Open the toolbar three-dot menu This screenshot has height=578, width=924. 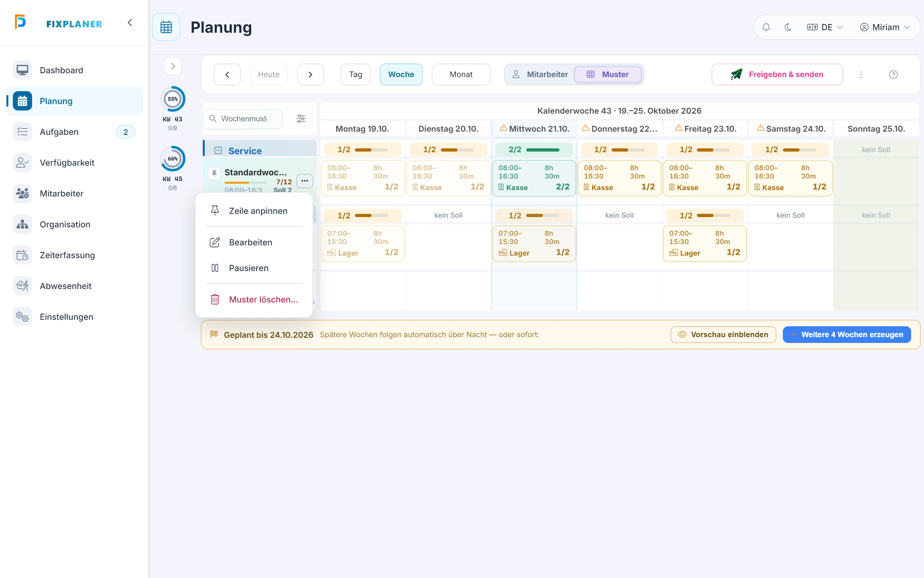coord(861,74)
